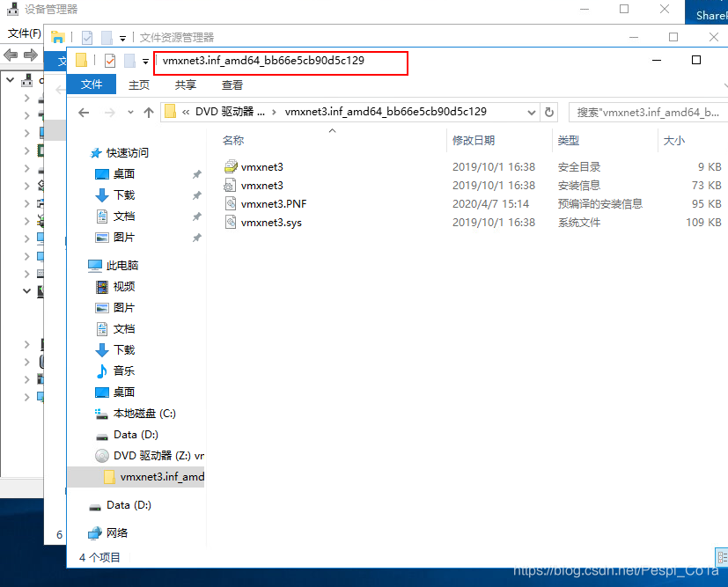Switch to details view layout icon
This screenshot has width=728, height=587.
[722, 557]
